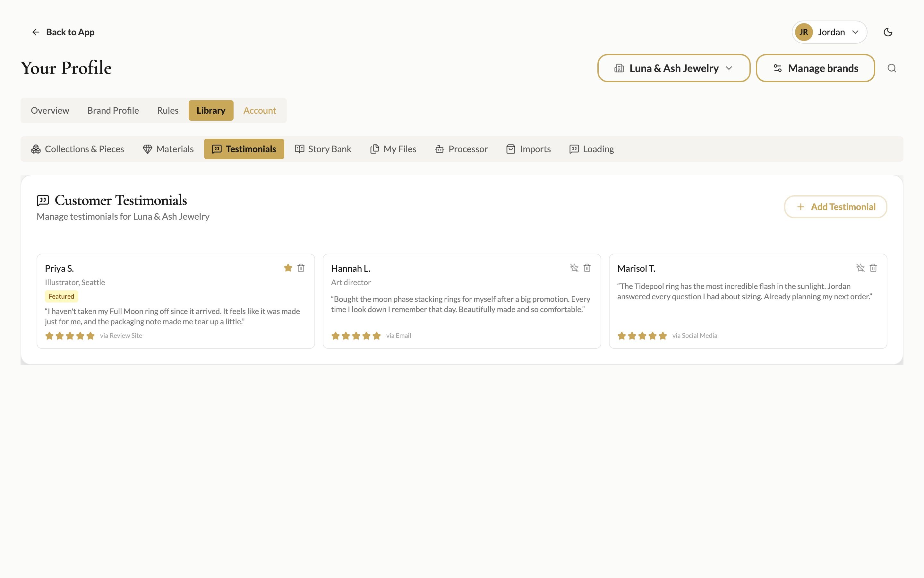The width and height of the screenshot is (924, 578).
Task: Click the sliders icon in Manage brands
Action: [777, 68]
